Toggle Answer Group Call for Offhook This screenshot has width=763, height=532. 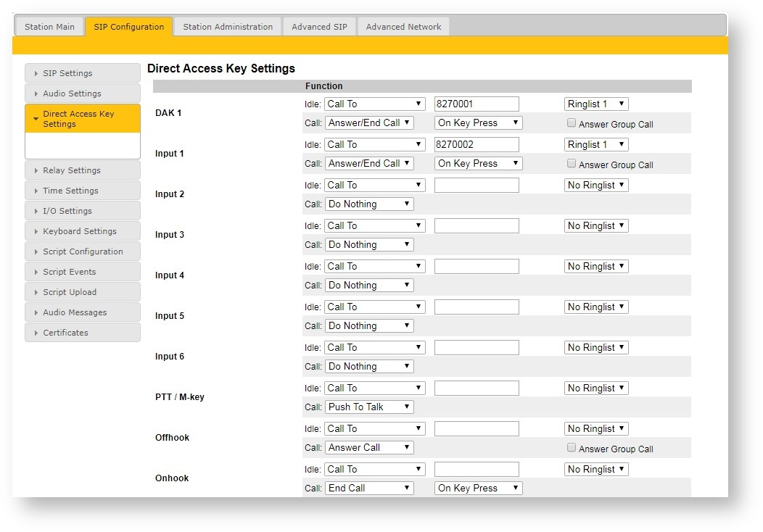(572, 448)
